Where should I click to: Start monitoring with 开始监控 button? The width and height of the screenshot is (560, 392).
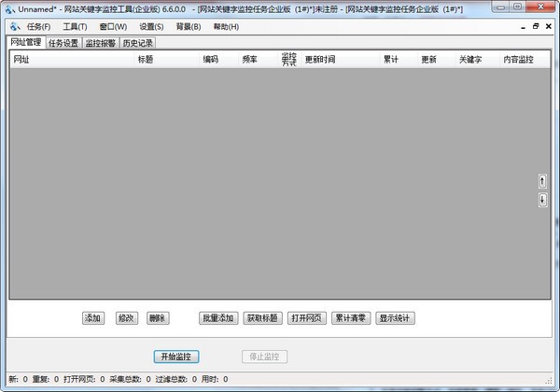tap(176, 357)
